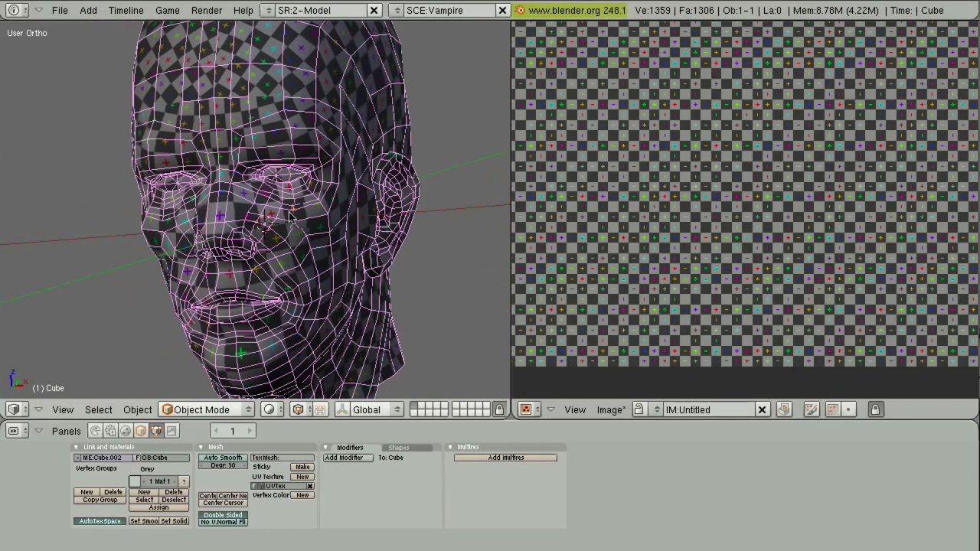The width and height of the screenshot is (980, 551).
Task: Open the info window type selector
Action: coord(17,10)
